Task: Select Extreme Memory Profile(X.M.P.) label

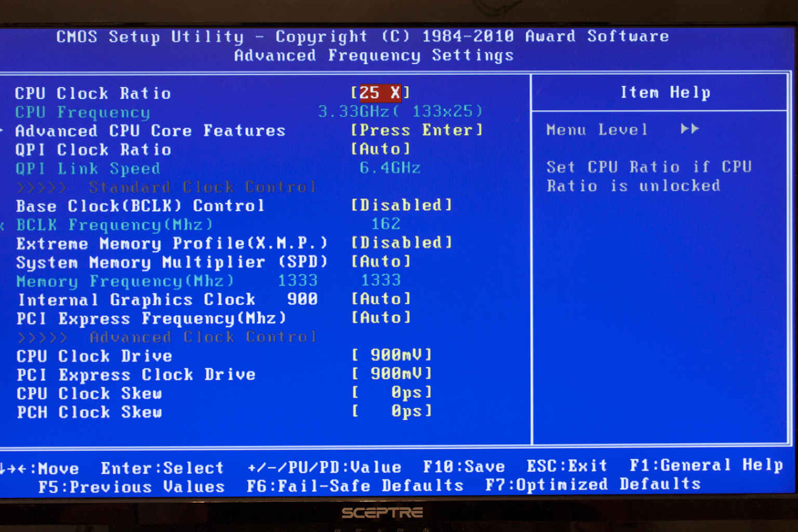Action: click(x=172, y=244)
